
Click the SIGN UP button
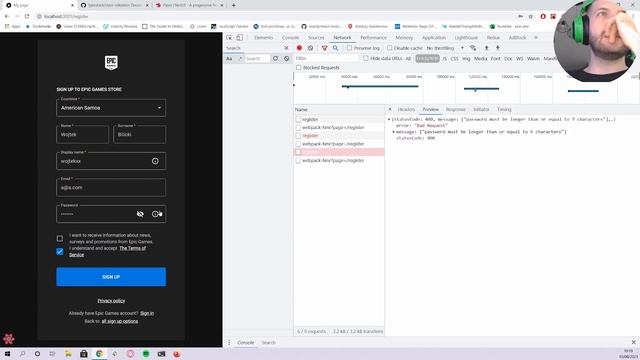tap(111, 277)
